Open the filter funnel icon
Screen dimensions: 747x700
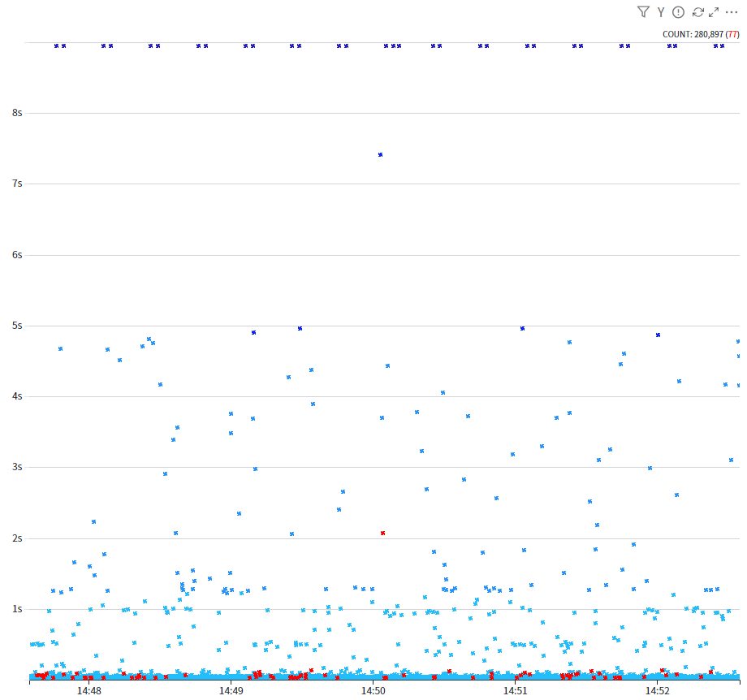(x=643, y=12)
